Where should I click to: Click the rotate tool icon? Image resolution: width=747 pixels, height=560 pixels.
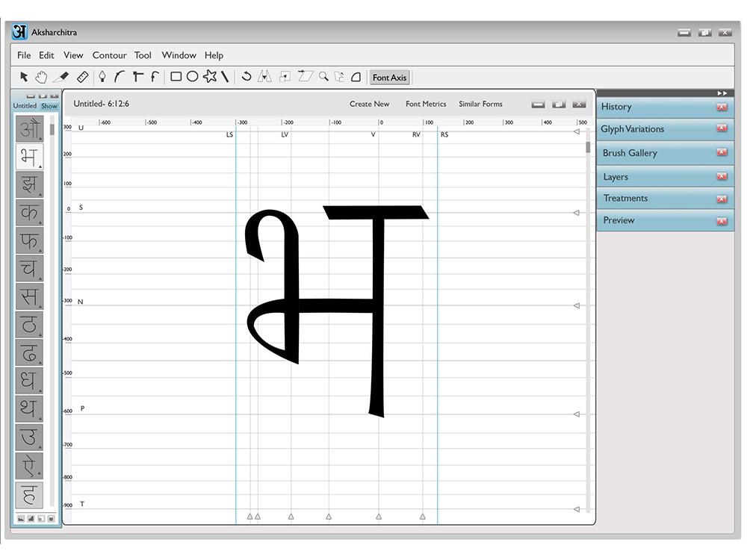[246, 77]
